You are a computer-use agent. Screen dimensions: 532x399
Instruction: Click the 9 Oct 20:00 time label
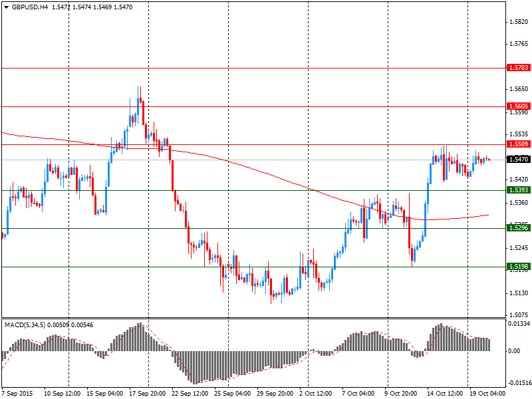401,394
